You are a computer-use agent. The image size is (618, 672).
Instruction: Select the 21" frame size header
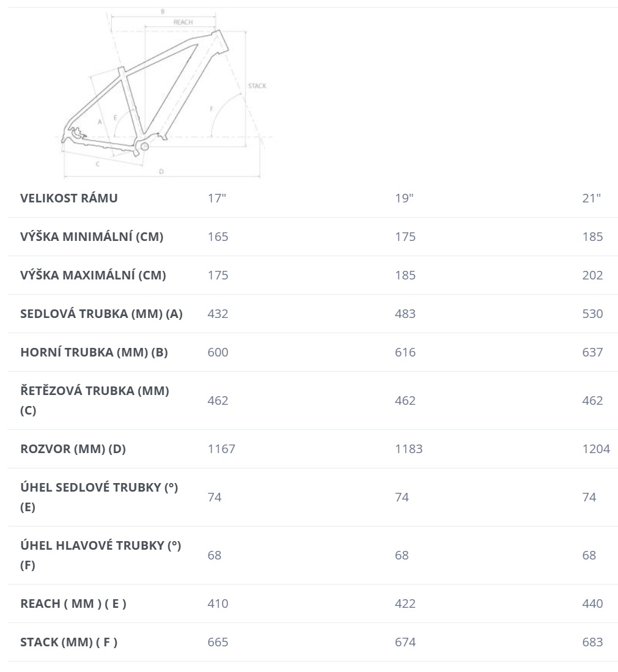point(592,198)
